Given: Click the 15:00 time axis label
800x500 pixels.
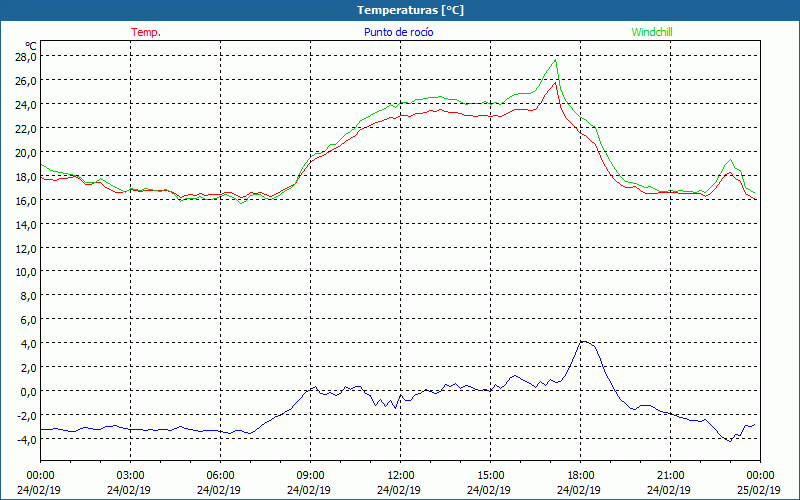Looking at the screenshot, I should 490,476.
